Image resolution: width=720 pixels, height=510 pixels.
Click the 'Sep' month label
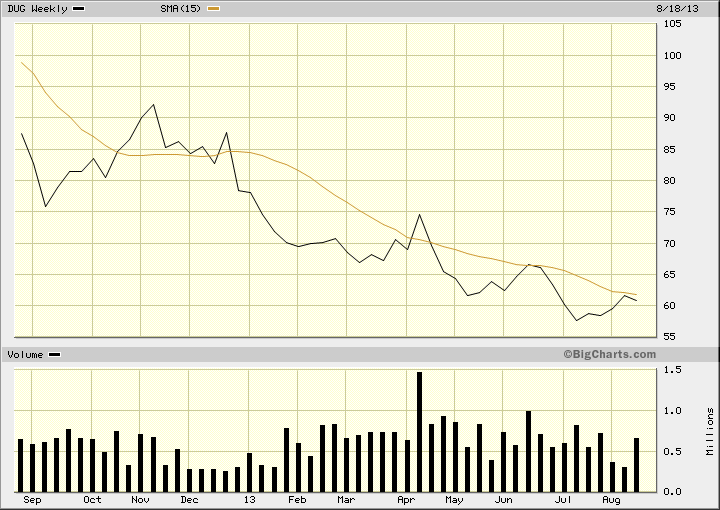pyautogui.click(x=32, y=500)
